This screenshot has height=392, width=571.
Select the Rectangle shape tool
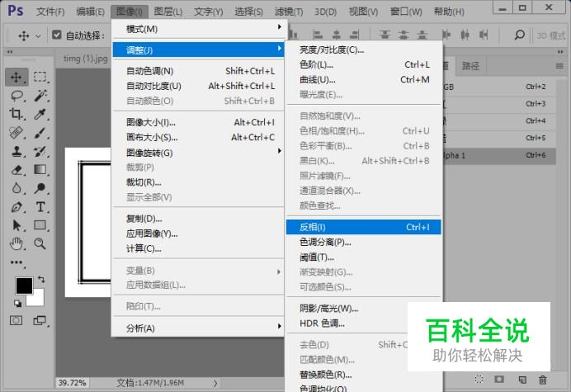(x=40, y=225)
